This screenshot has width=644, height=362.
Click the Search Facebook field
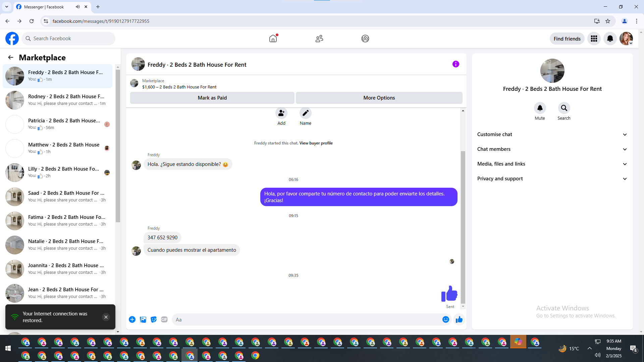(x=68, y=39)
